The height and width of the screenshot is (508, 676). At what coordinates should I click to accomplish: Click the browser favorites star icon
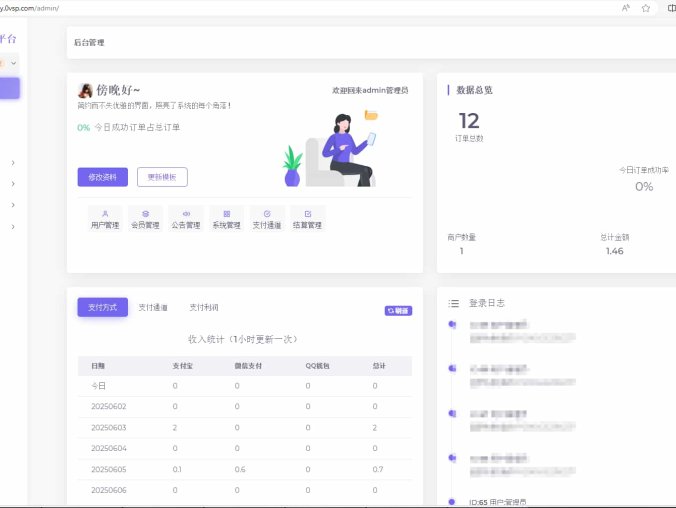[x=645, y=8]
